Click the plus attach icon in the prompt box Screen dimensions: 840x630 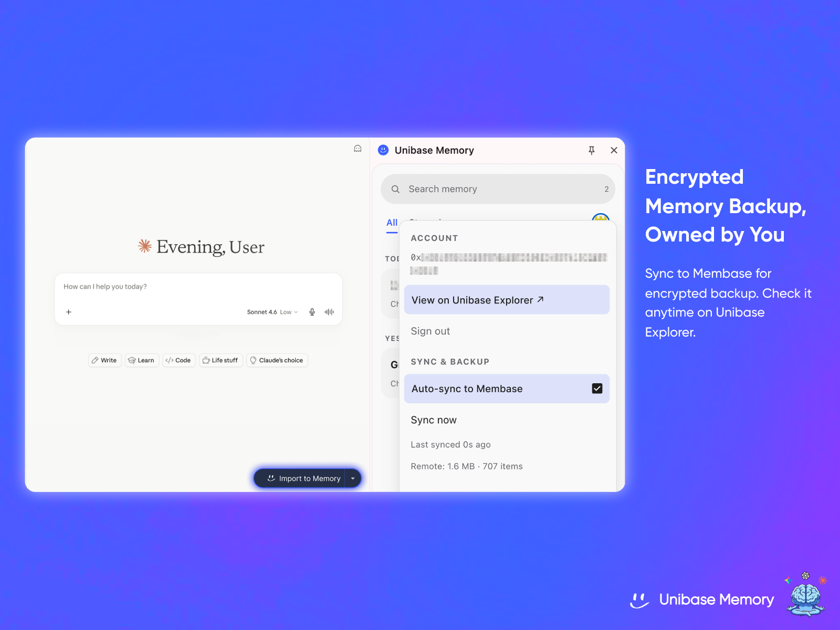[x=69, y=312]
